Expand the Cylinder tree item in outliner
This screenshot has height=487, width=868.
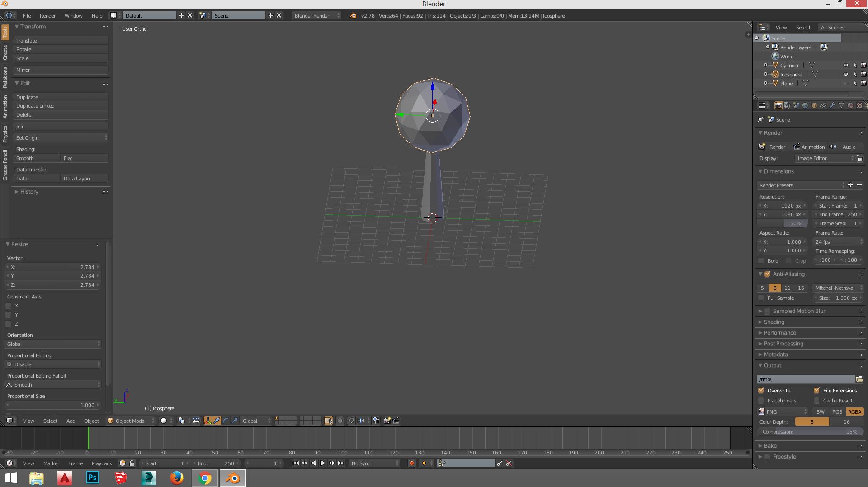(765, 65)
